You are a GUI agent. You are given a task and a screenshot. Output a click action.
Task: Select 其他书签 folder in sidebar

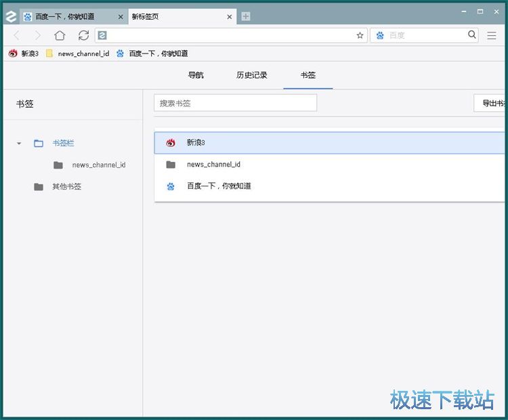tap(66, 186)
